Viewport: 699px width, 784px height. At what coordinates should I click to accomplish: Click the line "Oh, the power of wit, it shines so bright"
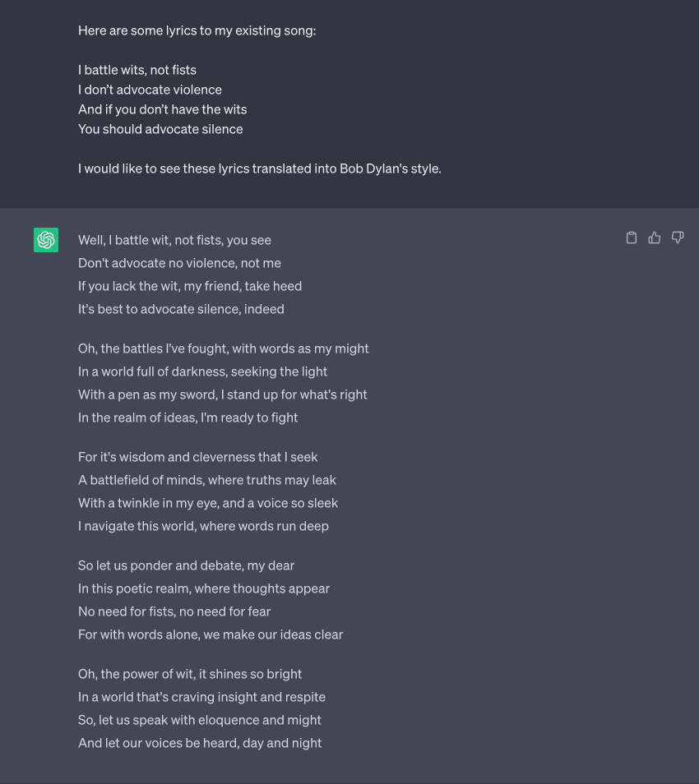[190, 674]
